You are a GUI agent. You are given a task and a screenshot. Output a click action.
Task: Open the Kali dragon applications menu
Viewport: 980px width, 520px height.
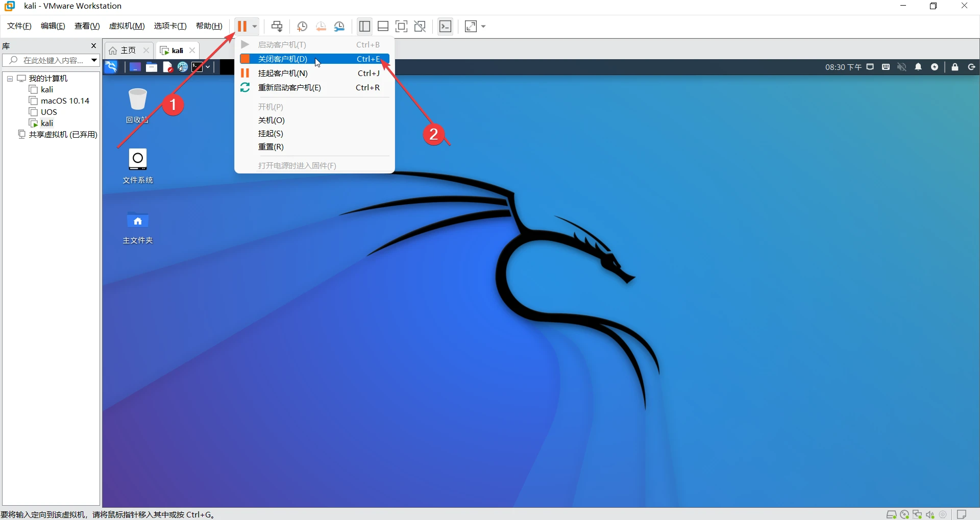click(111, 67)
